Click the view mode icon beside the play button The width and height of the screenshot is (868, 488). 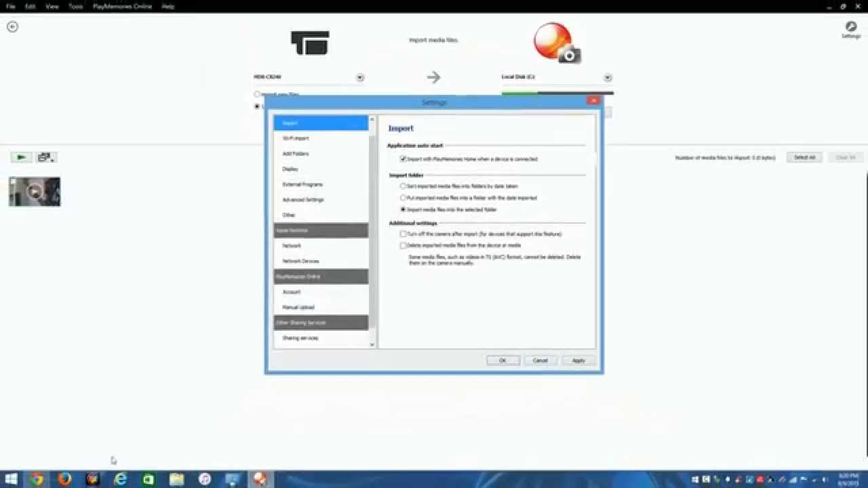tap(45, 157)
